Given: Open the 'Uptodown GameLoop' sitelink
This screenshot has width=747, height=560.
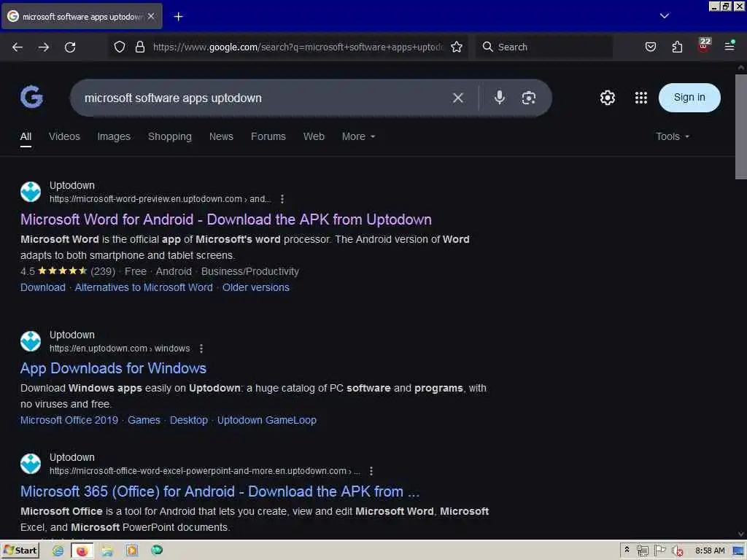Looking at the screenshot, I should 267,421.
